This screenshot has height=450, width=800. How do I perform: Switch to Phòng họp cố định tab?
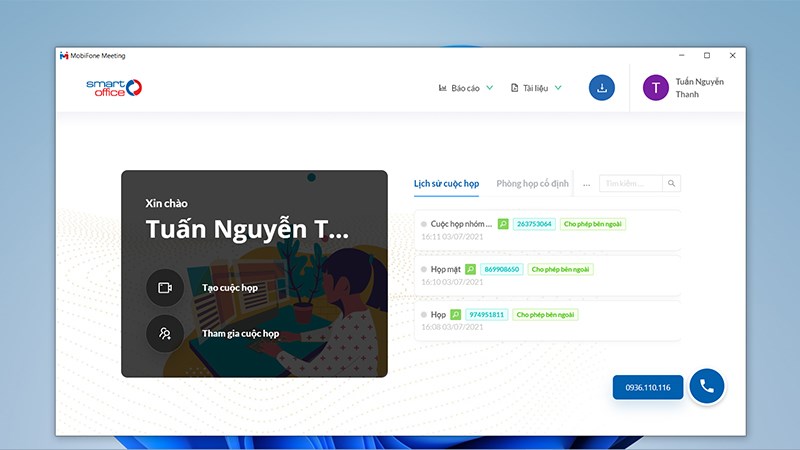(532, 184)
